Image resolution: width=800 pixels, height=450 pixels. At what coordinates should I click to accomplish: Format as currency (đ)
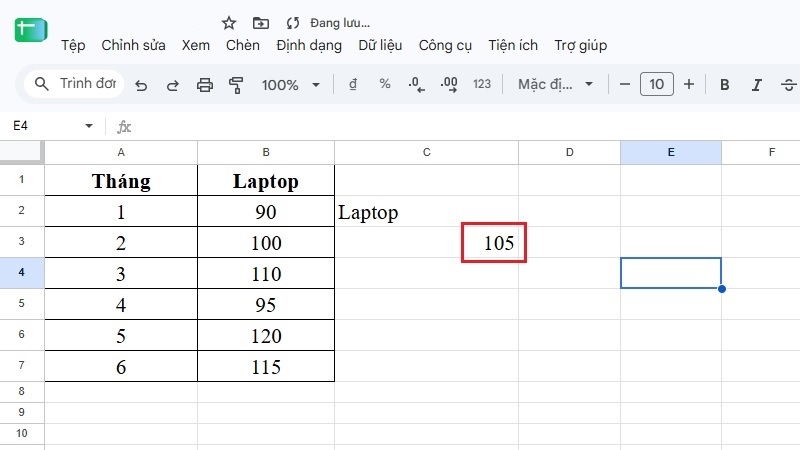coord(353,84)
